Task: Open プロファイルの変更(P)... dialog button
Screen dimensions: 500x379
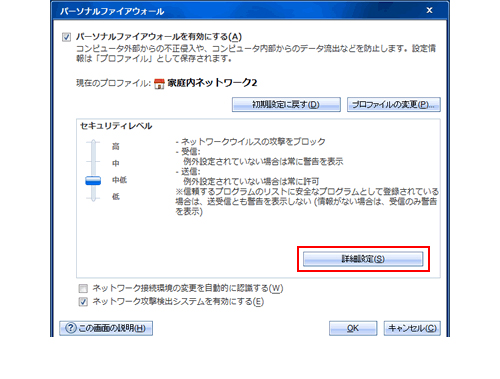Action: click(394, 105)
